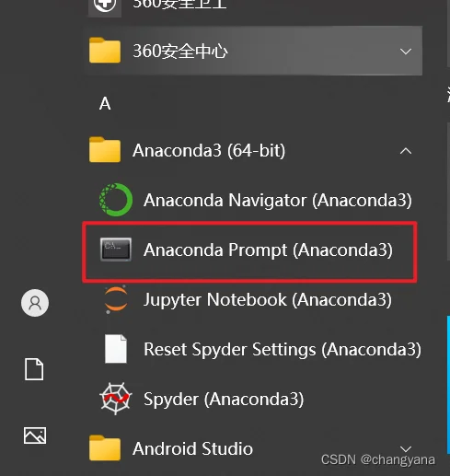Click the Anaconda Navigator green ring icon
The height and width of the screenshot is (476, 450).
point(116,200)
